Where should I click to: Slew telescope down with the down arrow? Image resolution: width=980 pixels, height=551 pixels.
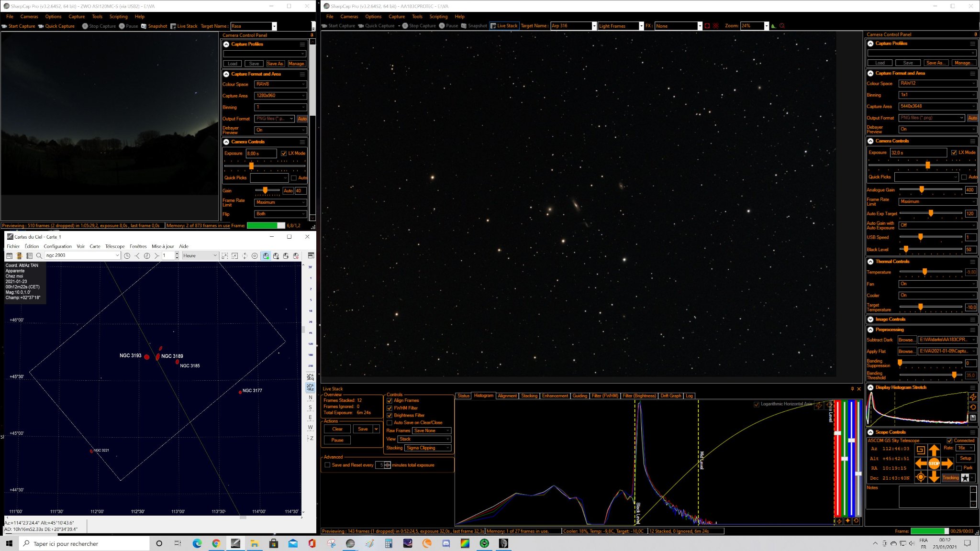click(x=934, y=477)
